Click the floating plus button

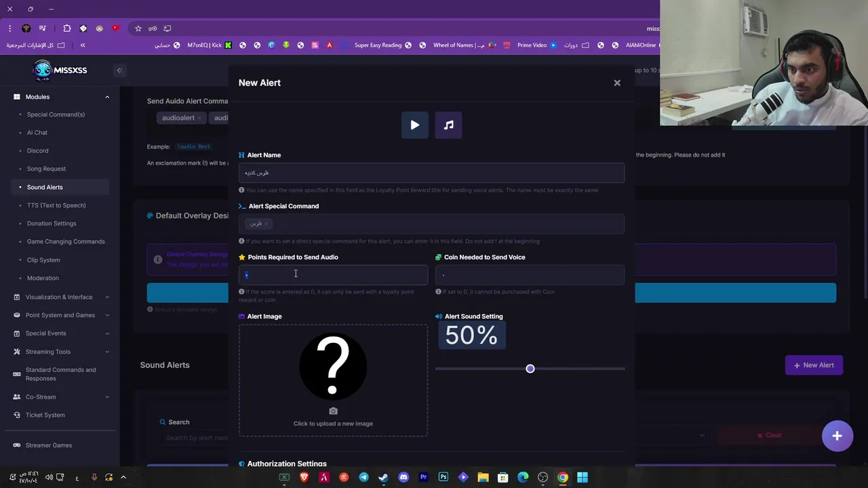pos(837,436)
